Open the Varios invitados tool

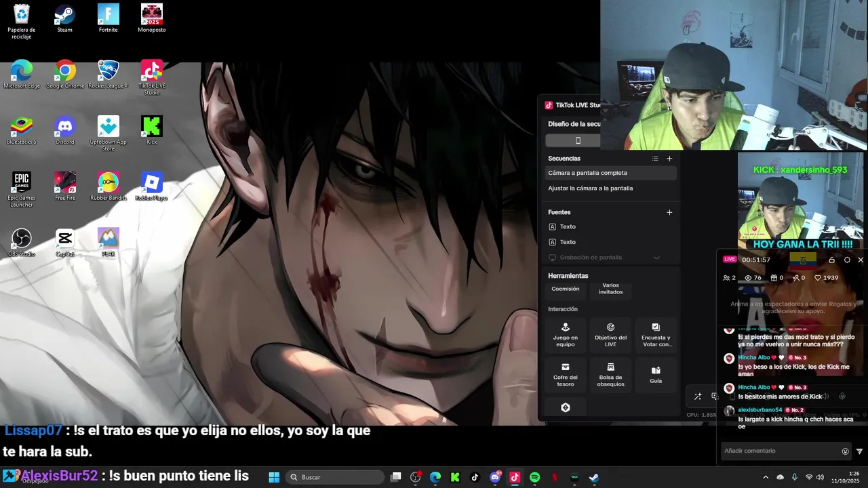[x=610, y=289]
